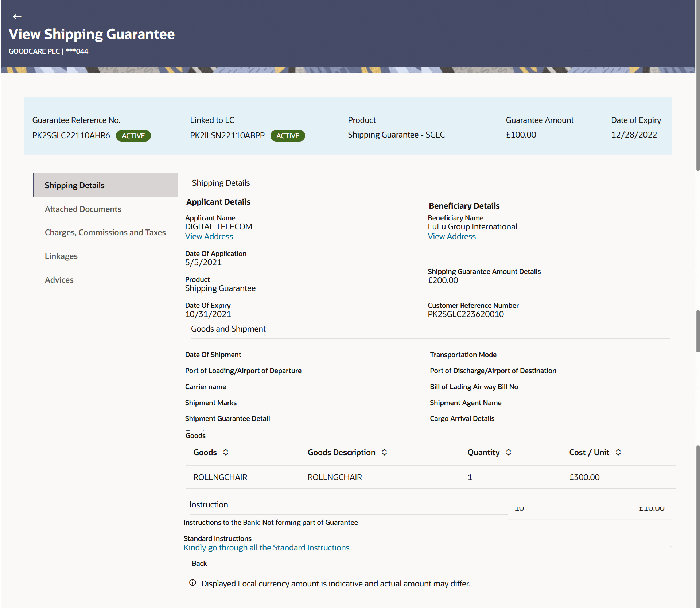The height and width of the screenshot is (608, 700).
Task: Select Charges, Commissions and Taxes tab
Action: click(x=105, y=232)
